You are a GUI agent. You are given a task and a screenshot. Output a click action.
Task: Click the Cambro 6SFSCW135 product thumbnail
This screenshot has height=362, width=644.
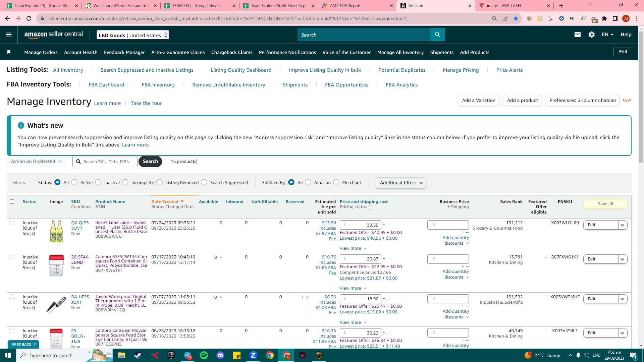click(x=56, y=265)
